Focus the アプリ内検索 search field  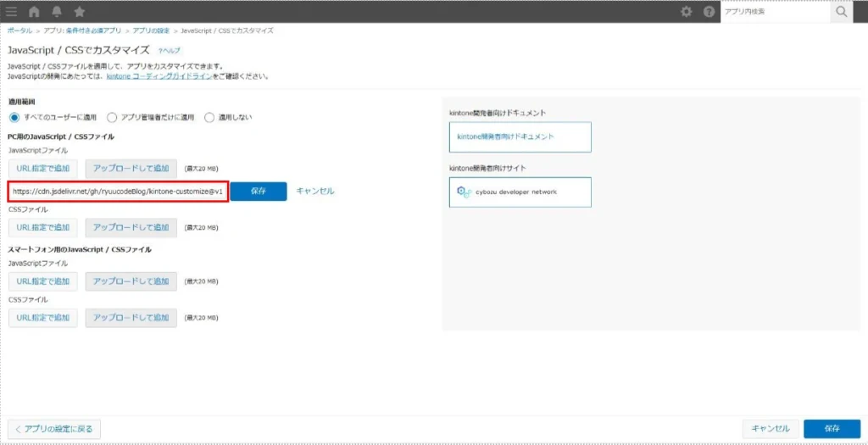tap(776, 12)
